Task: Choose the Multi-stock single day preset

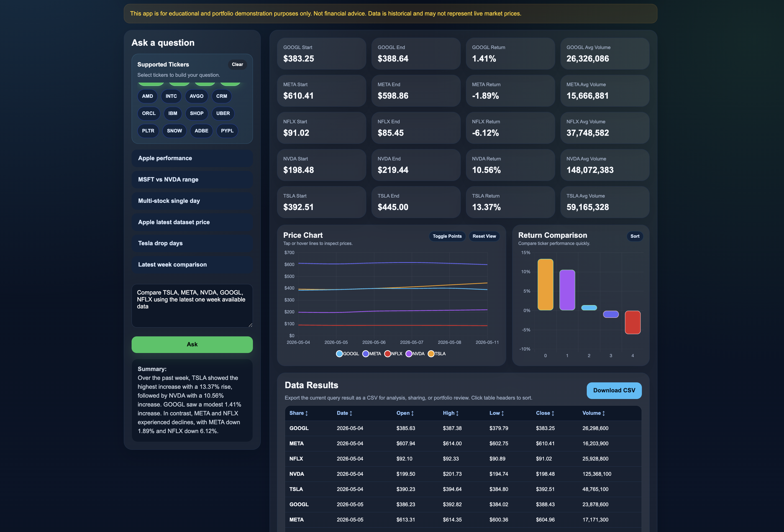Action: coord(192,201)
